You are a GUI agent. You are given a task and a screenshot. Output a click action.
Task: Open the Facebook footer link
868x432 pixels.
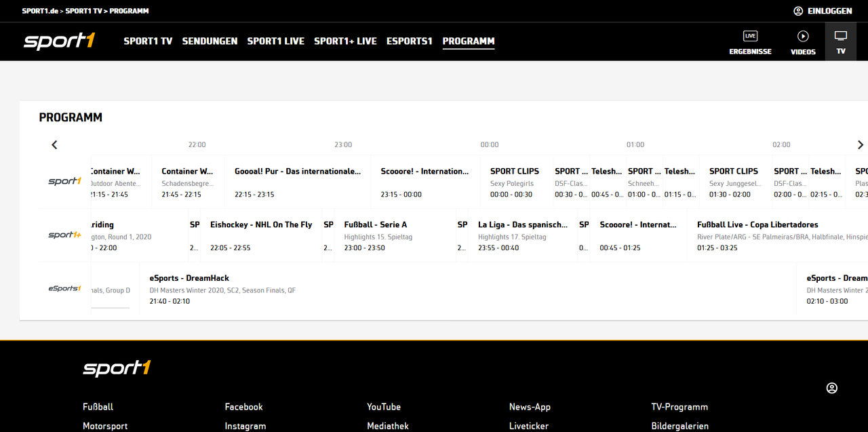point(244,407)
